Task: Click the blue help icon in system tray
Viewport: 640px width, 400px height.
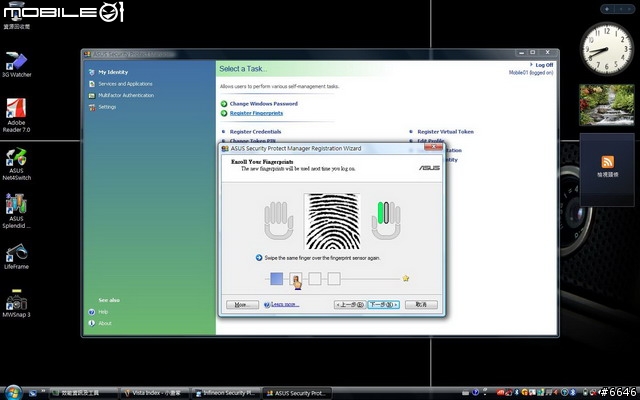Action: 475,393
